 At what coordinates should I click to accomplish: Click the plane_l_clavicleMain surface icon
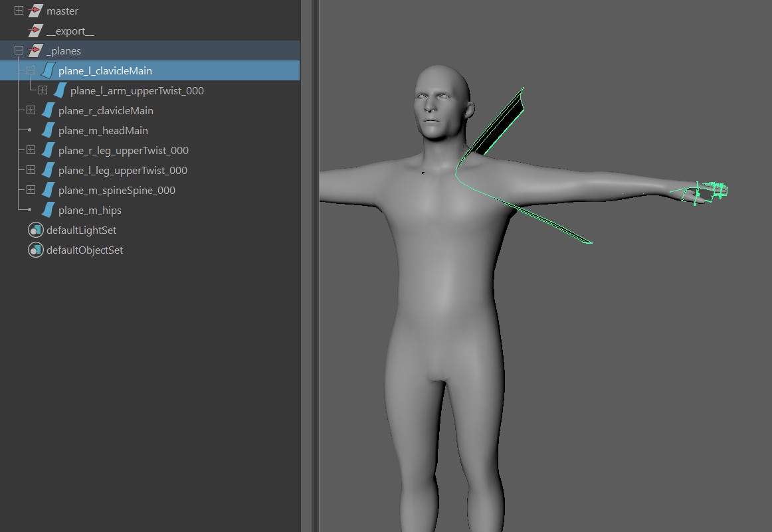click(47, 70)
